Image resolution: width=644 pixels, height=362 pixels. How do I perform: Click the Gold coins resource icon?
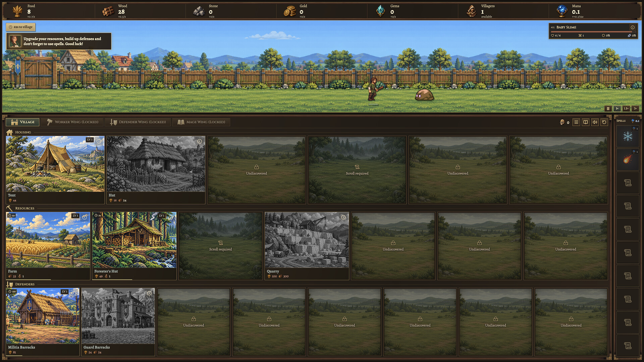pyautogui.click(x=289, y=11)
